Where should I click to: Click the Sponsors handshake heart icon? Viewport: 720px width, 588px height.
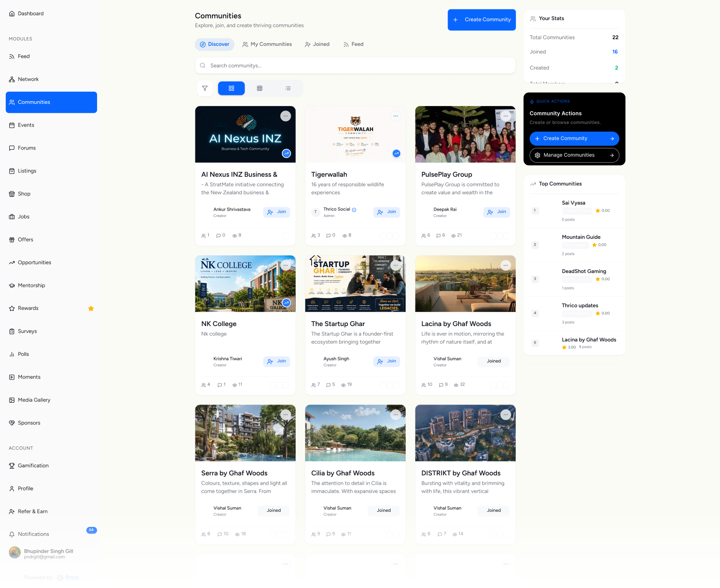tap(12, 423)
